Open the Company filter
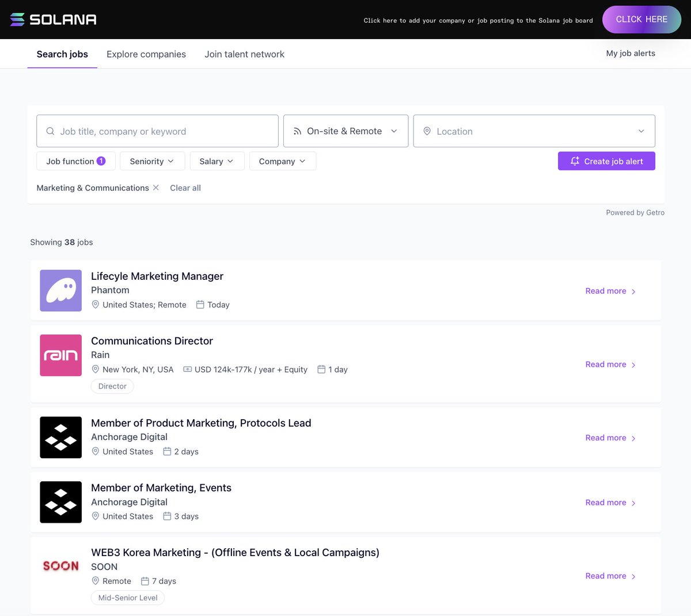The height and width of the screenshot is (616, 691). click(282, 161)
